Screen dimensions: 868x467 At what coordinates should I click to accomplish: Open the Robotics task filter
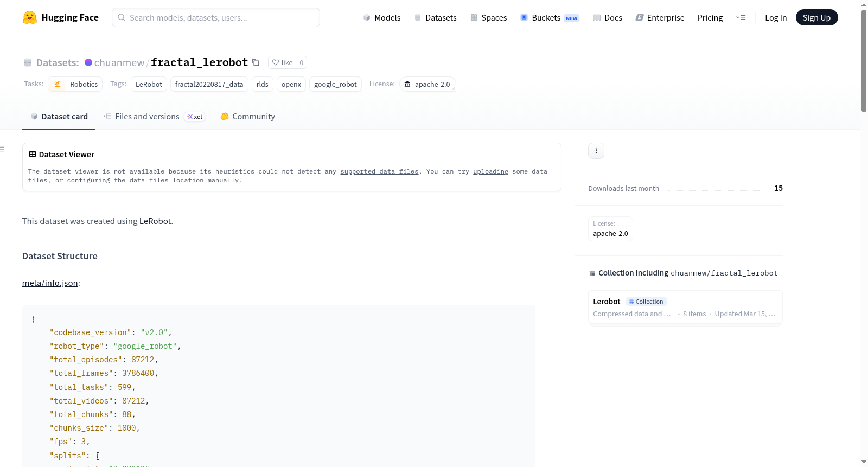coord(75,84)
